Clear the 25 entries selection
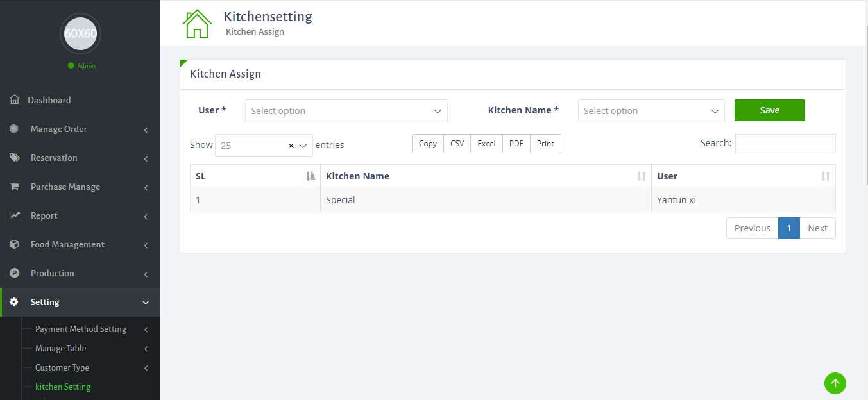 291,146
